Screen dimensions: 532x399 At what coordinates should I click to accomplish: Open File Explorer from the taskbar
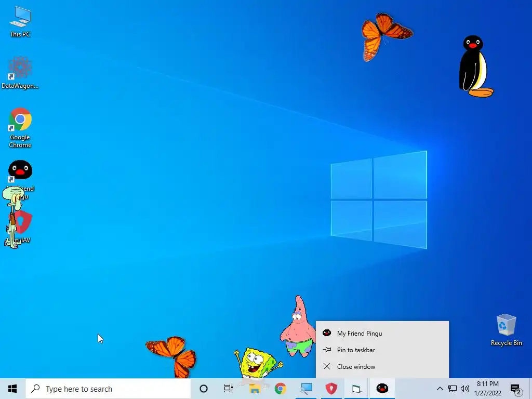point(255,389)
